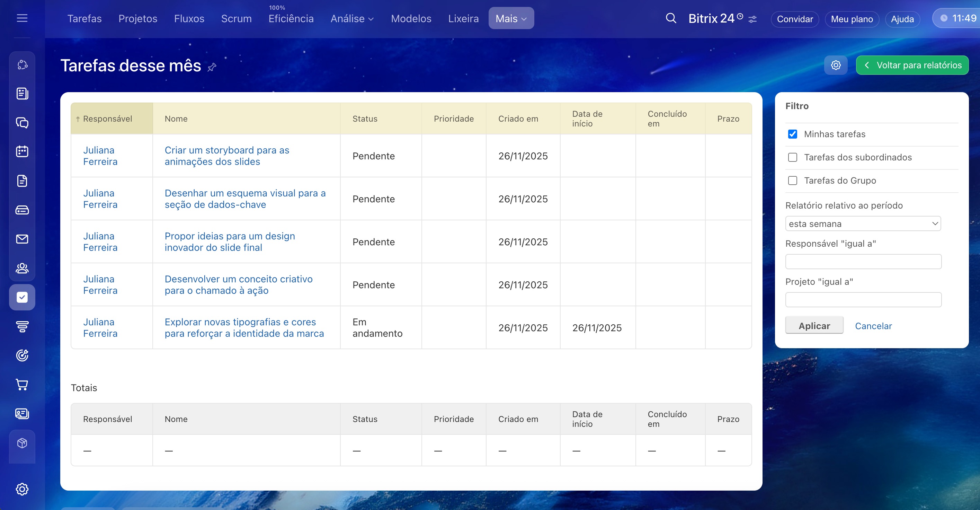Check the Tarefas do Grupo option

[792, 181]
